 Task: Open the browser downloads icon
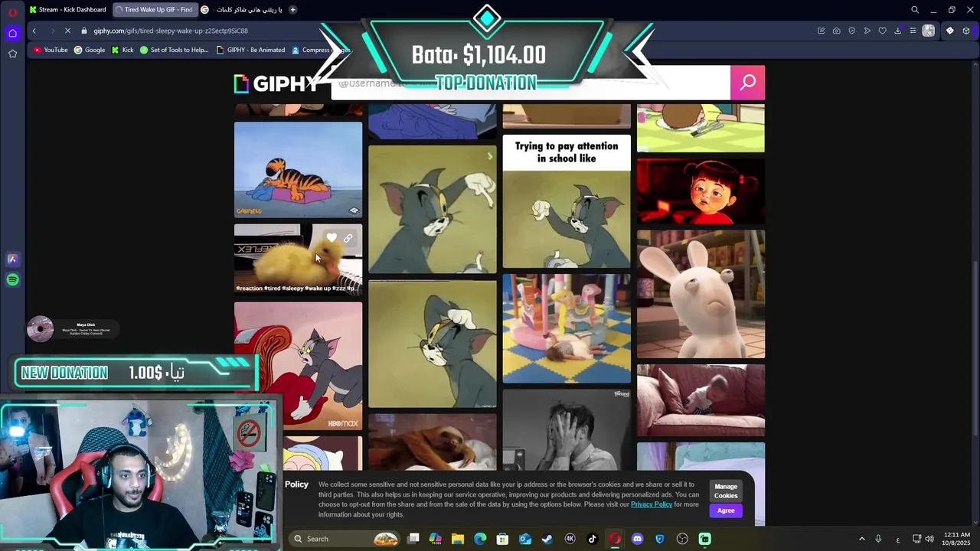(x=897, y=31)
